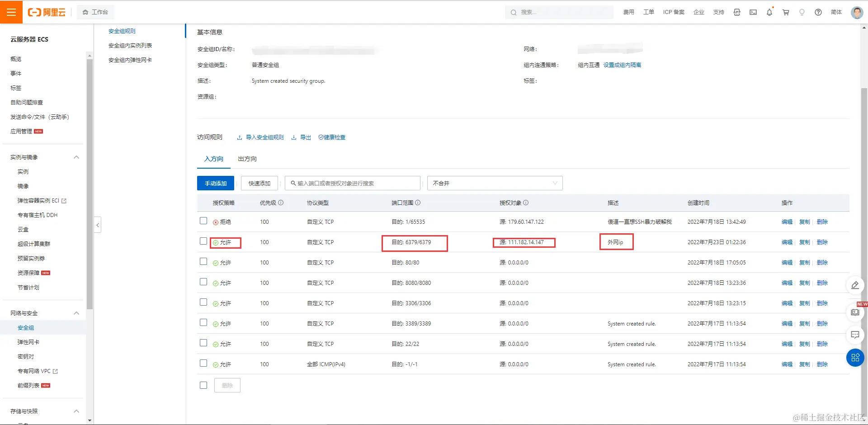Image resolution: width=868 pixels, height=425 pixels.
Task: Collapse the left sidebar with the arrow handle
Action: tap(98, 225)
